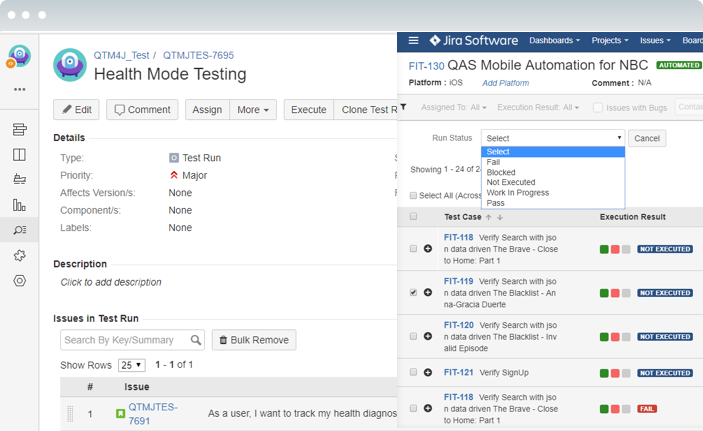Viewport: 703px width, 431px height.
Task: Open the QTMJTES-7691 issue link
Action: point(153,414)
